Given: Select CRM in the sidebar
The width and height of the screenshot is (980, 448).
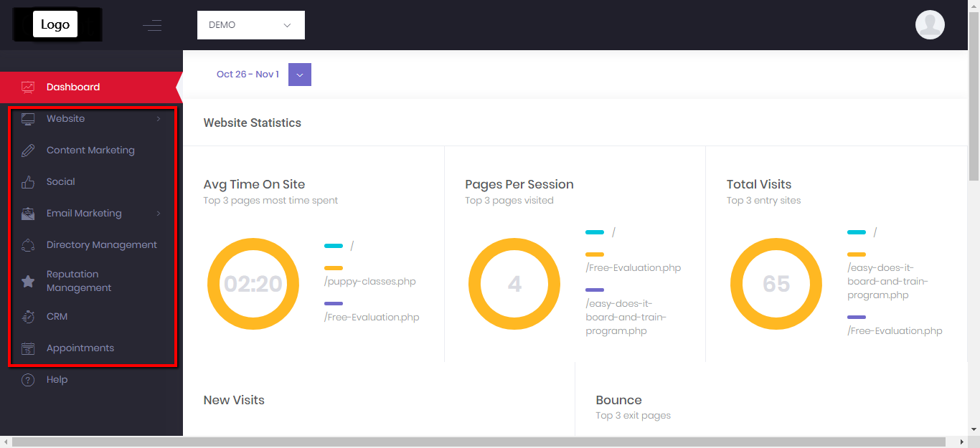Looking at the screenshot, I should click(x=57, y=317).
